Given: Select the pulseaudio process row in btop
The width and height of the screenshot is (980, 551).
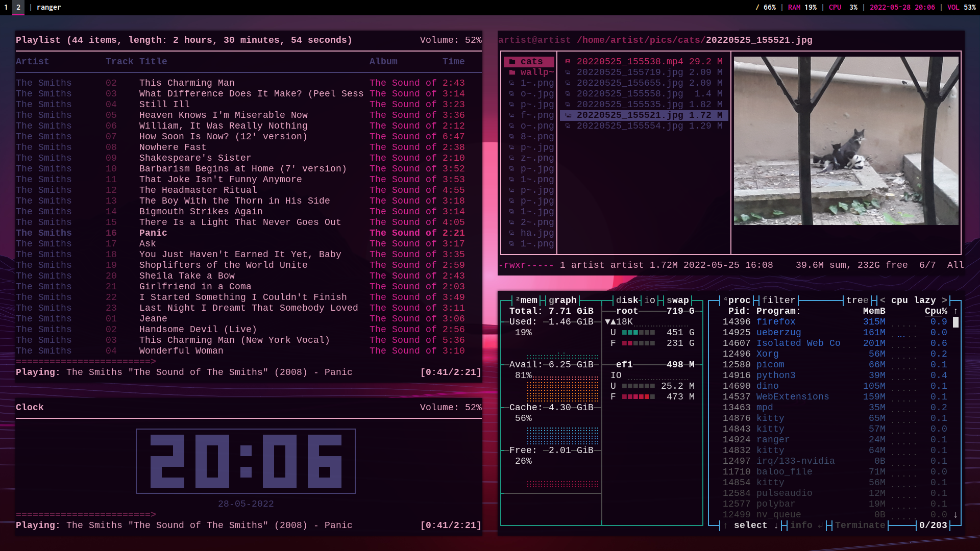Looking at the screenshot, I should 835,493.
